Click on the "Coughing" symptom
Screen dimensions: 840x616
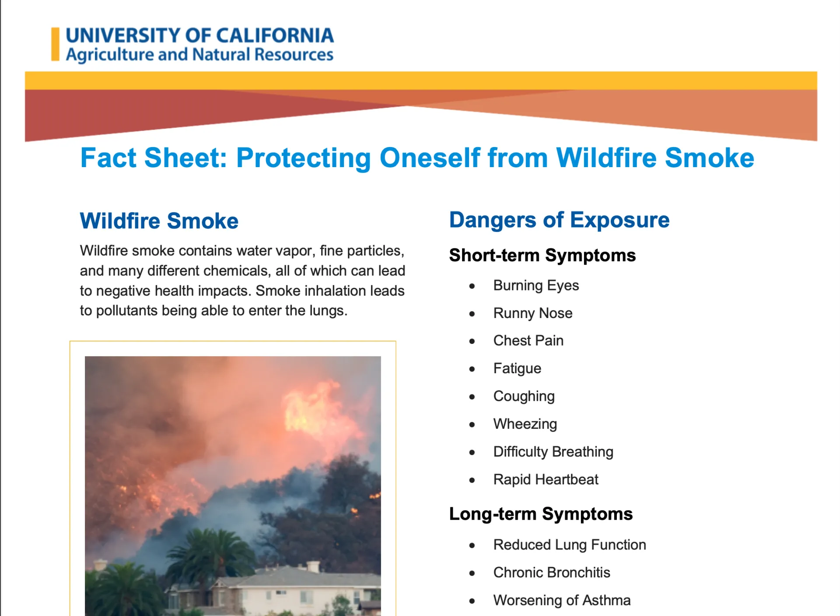point(524,396)
